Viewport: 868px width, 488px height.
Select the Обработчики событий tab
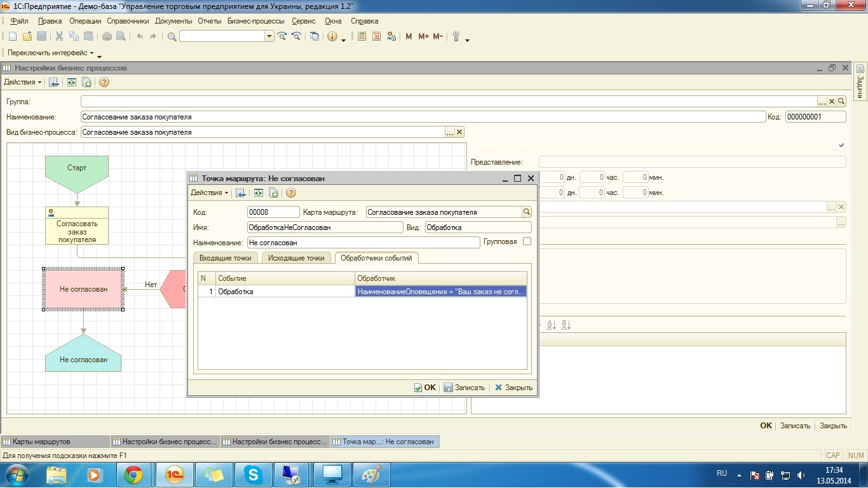[376, 257]
